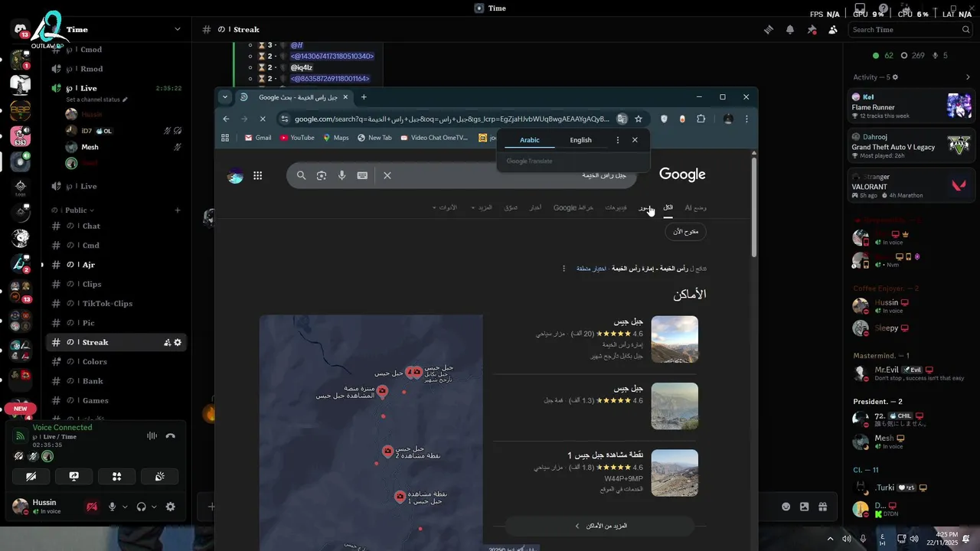Open the Colors text channel
The image size is (980, 551).
[117, 362]
